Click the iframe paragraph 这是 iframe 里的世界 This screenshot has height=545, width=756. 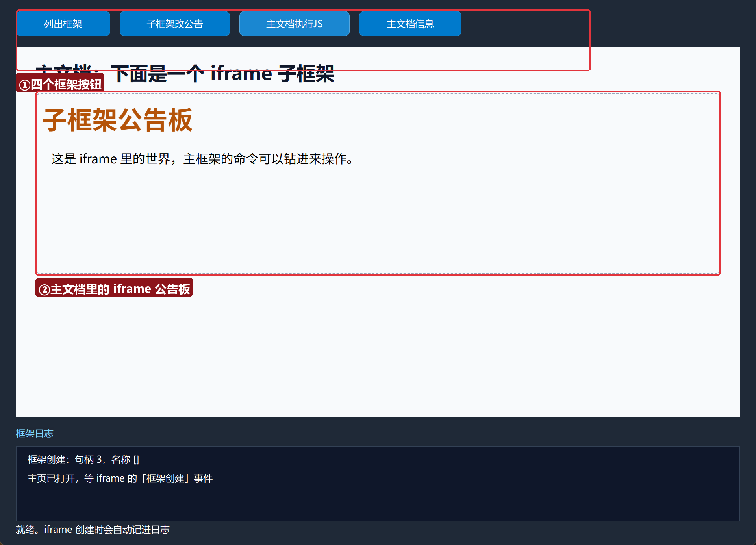click(202, 159)
